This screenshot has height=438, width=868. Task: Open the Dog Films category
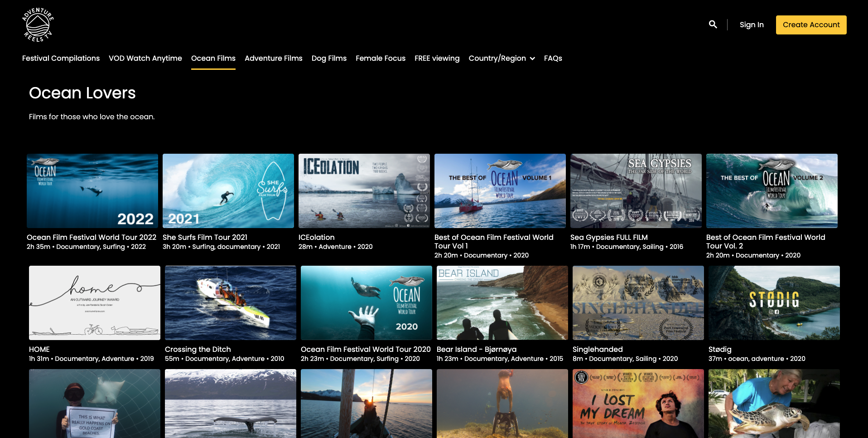click(329, 58)
